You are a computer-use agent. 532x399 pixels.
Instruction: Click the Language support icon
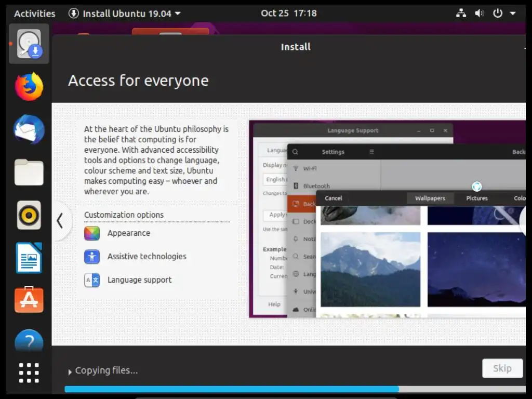point(92,280)
